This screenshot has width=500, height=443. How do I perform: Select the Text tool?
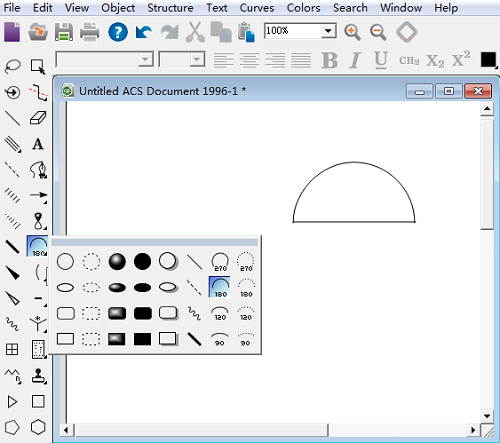click(38, 144)
